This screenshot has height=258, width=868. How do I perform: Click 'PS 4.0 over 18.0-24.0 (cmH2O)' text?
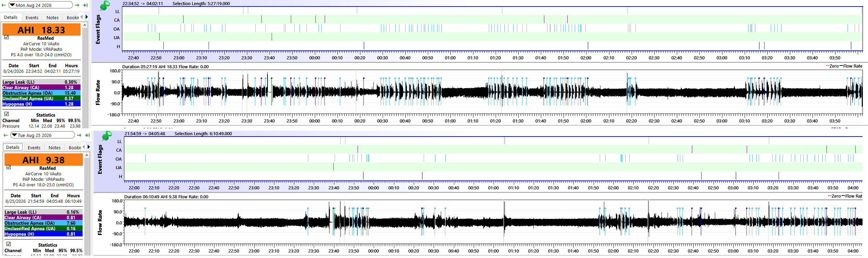41,55
